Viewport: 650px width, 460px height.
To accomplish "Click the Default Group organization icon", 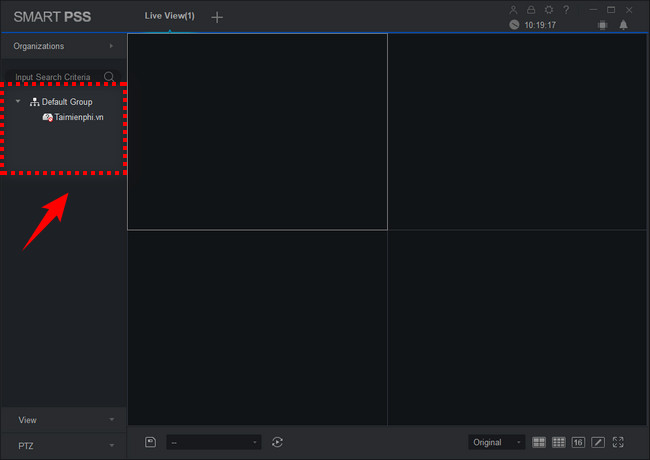I will 34,102.
